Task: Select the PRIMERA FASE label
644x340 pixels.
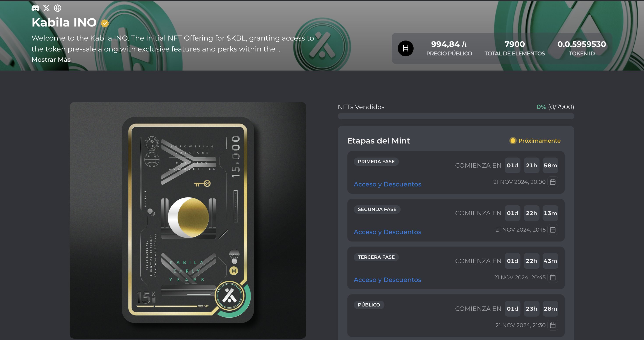Action: click(376, 161)
